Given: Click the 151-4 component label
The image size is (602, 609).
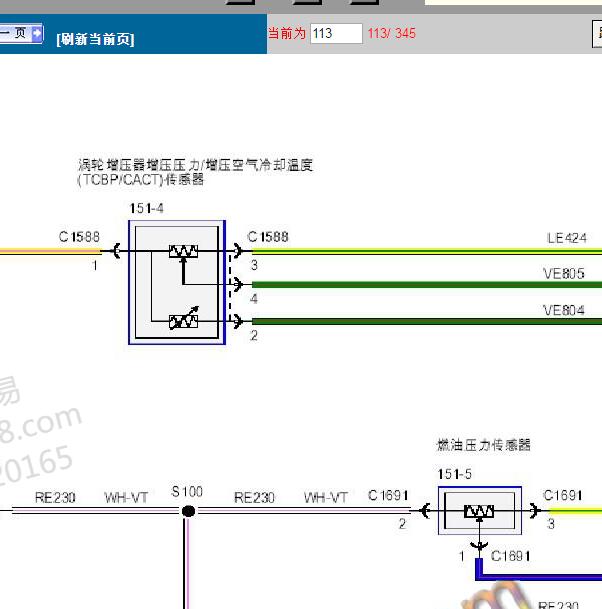Looking at the screenshot, I should (146, 208).
